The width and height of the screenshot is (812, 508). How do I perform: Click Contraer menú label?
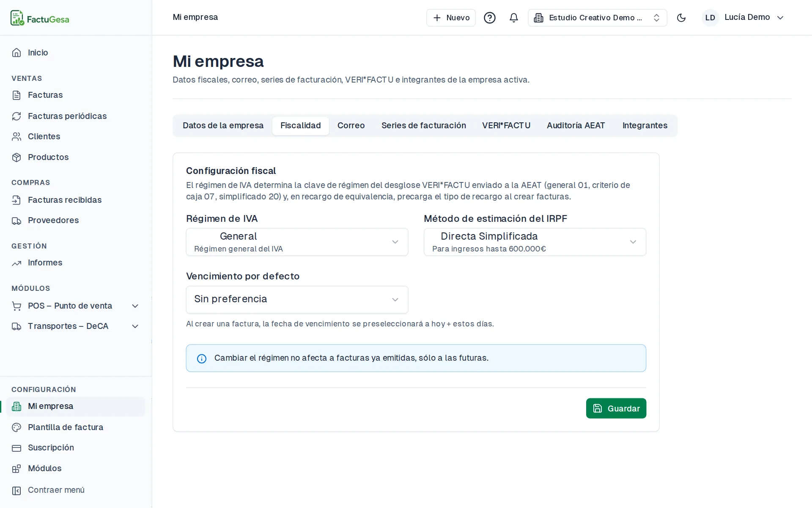(x=56, y=490)
